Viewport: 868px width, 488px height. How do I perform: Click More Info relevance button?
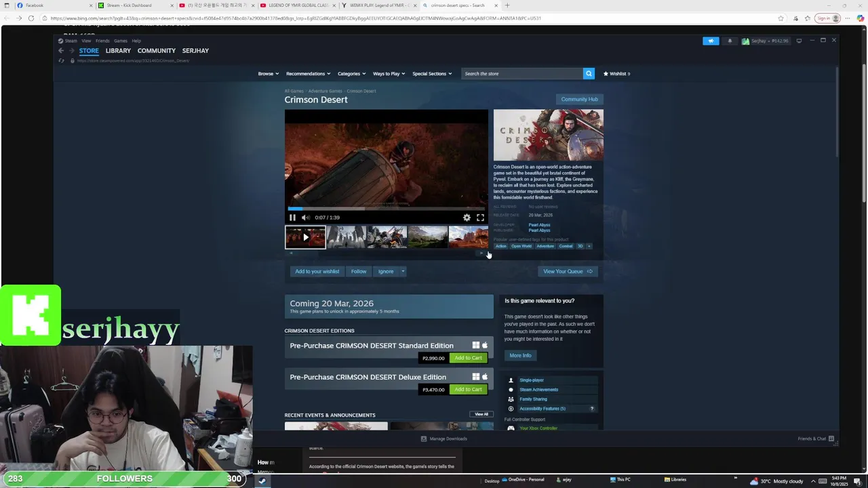pyautogui.click(x=520, y=355)
